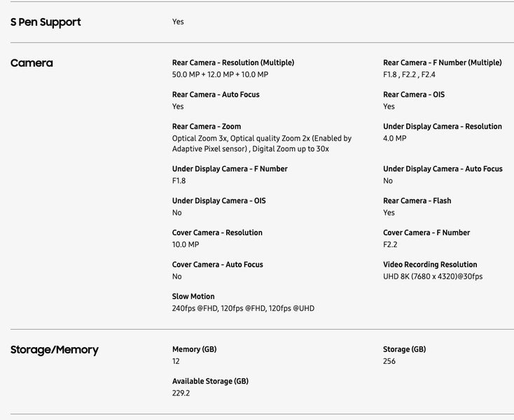514x420 pixels.
Task: Click the Rear Camera - OIS label
Action: 413,94
